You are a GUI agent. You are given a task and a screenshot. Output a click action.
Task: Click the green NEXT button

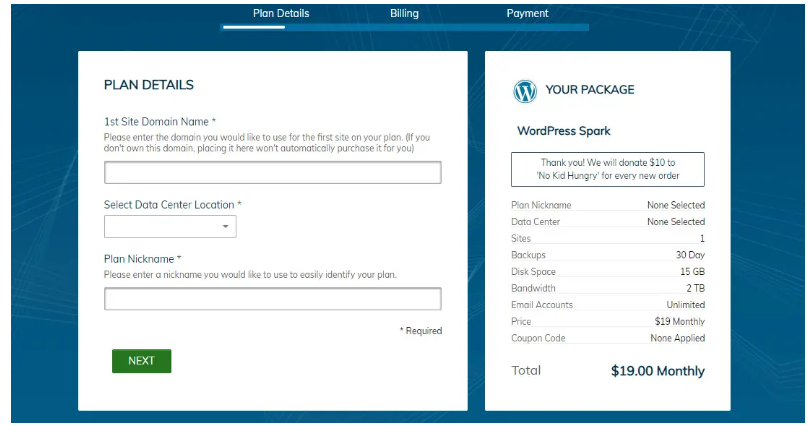tap(142, 361)
